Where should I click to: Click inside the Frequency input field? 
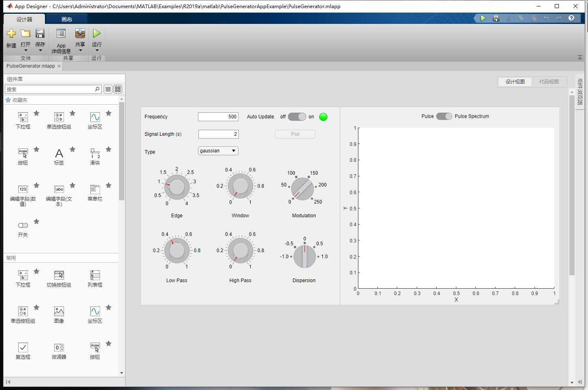217,116
